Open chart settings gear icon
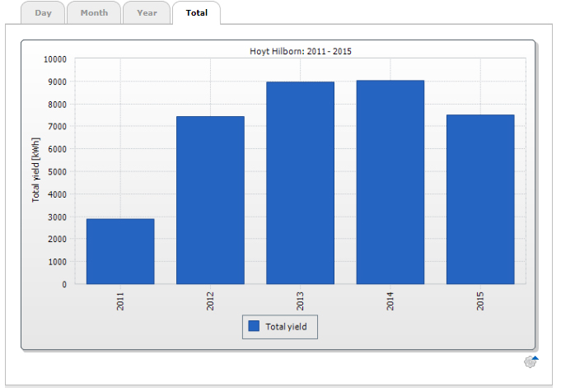 point(531,362)
